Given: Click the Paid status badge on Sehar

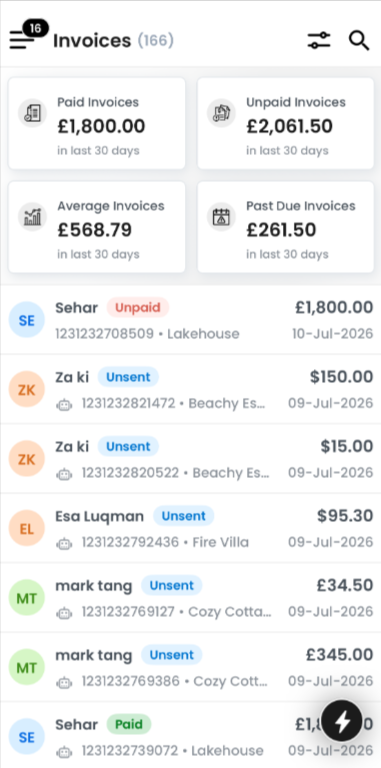Looking at the screenshot, I should pos(129,724).
